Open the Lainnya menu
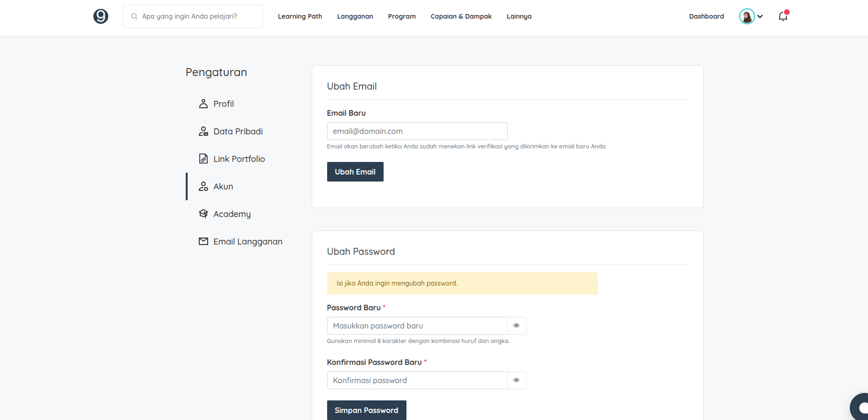This screenshot has width=868, height=420. (x=519, y=16)
